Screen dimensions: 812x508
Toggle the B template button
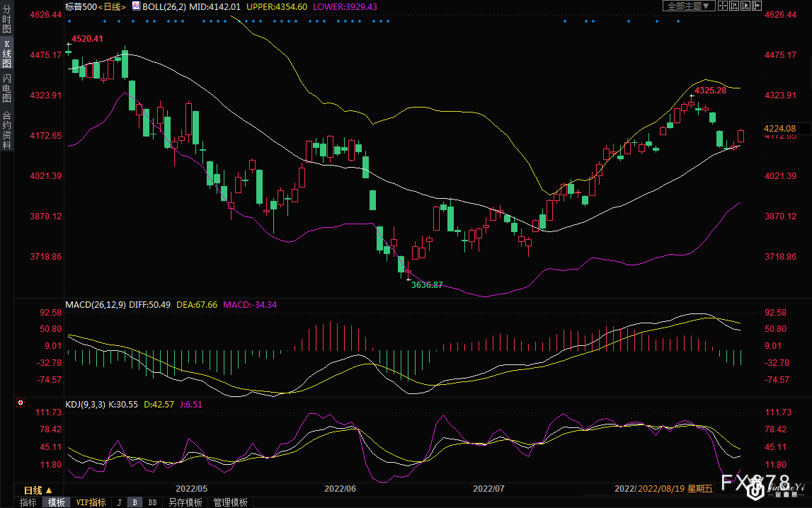coord(135,502)
